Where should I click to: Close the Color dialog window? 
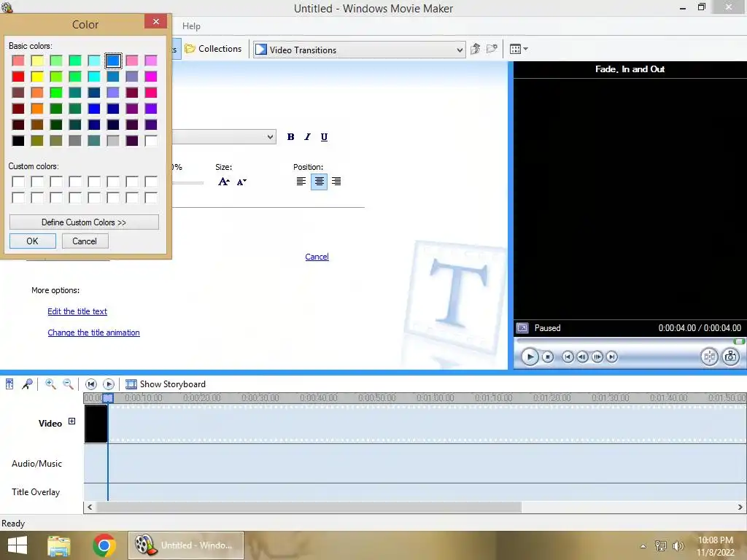pos(156,21)
